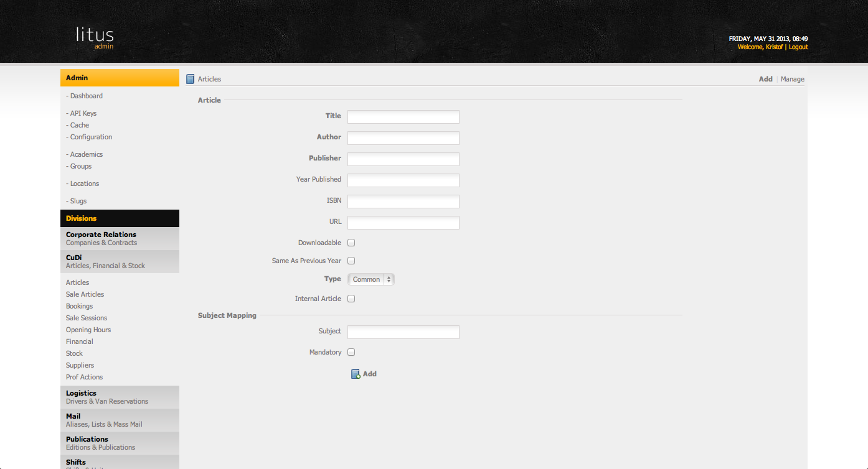Focus the Publisher input field
This screenshot has width=868, height=469.
pos(403,159)
